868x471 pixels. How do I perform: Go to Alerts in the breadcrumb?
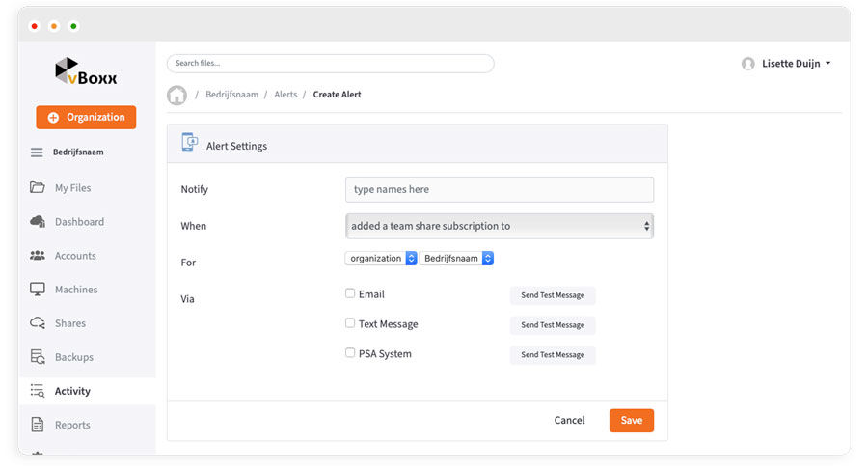pos(285,95)
